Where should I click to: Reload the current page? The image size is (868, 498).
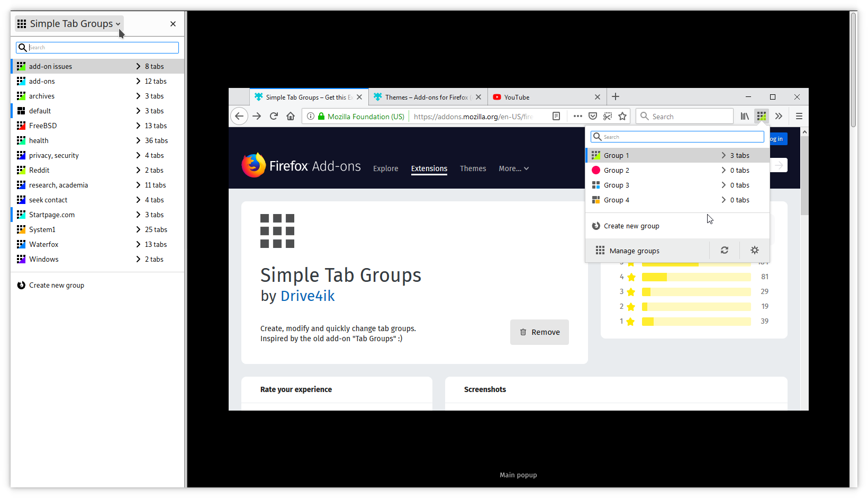pos(274,116)
